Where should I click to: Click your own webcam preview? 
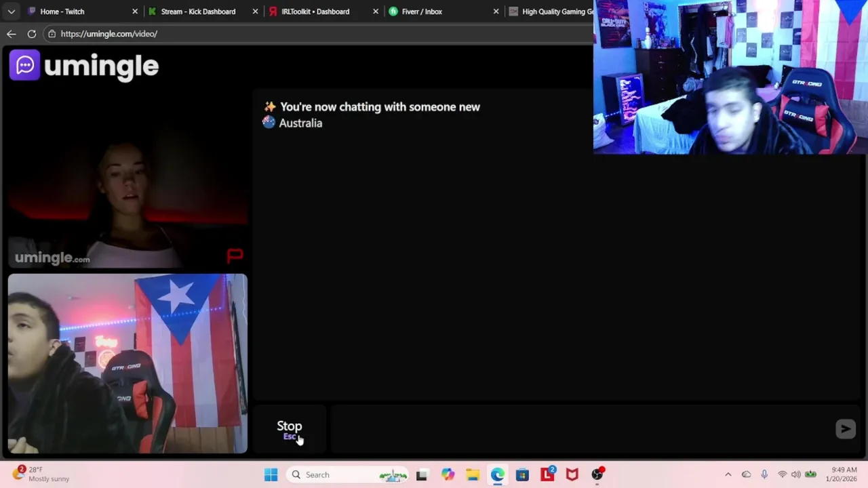pos(127,363)
